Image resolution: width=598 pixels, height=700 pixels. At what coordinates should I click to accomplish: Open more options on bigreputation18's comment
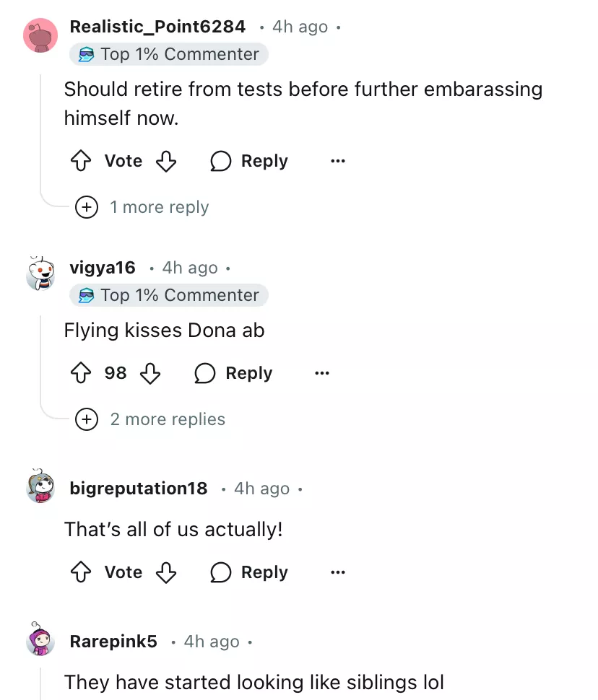point(337,572)
